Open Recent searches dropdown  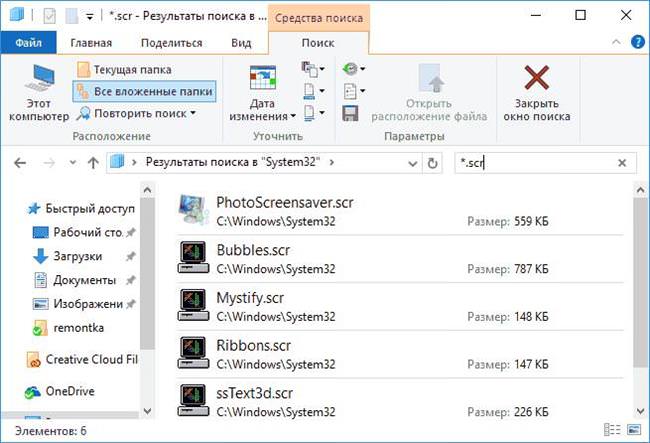pos(354,68)
